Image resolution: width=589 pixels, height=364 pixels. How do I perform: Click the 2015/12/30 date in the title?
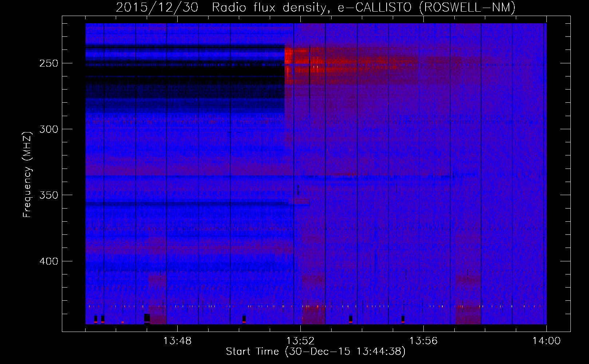click(x=157, y=8)
